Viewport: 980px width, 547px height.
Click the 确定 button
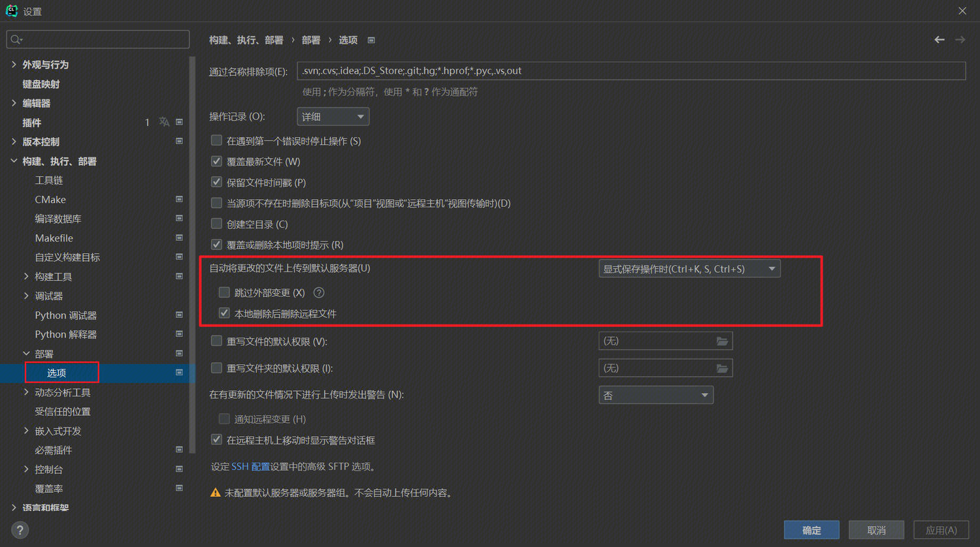811,530
